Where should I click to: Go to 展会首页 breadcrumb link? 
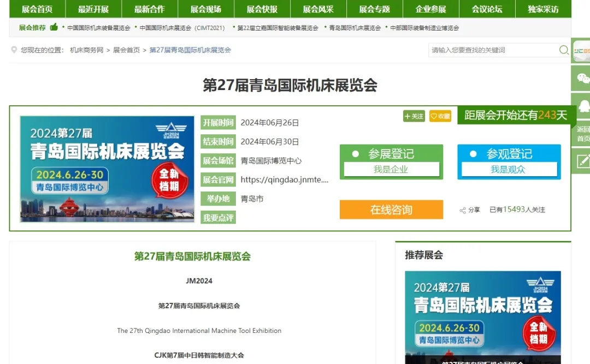126,50
